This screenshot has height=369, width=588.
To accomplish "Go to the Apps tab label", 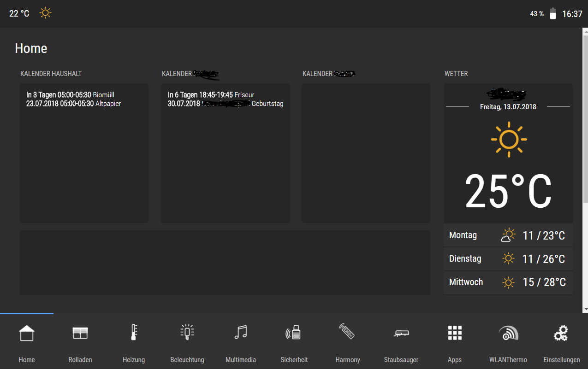I will click(x=455, y=360).
